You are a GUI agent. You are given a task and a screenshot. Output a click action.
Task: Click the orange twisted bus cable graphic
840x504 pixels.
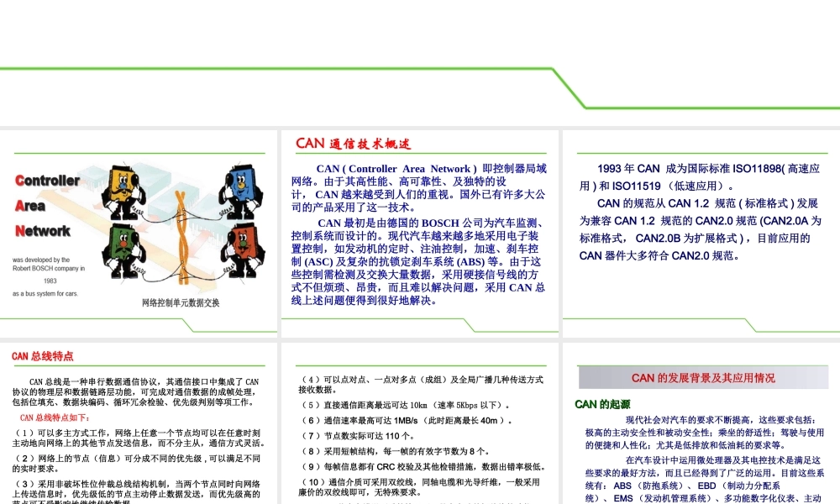tap(181, 236)
